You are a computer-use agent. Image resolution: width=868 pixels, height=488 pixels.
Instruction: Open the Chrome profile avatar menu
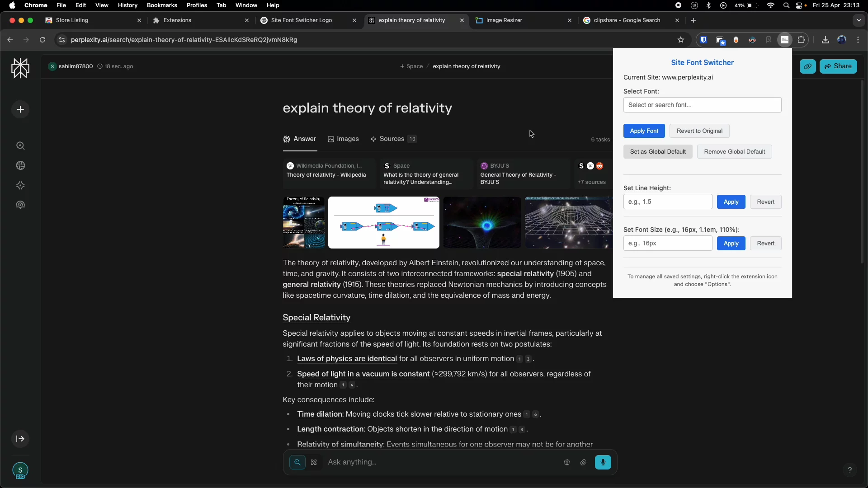pyautogui.click(x=842, y=40)
